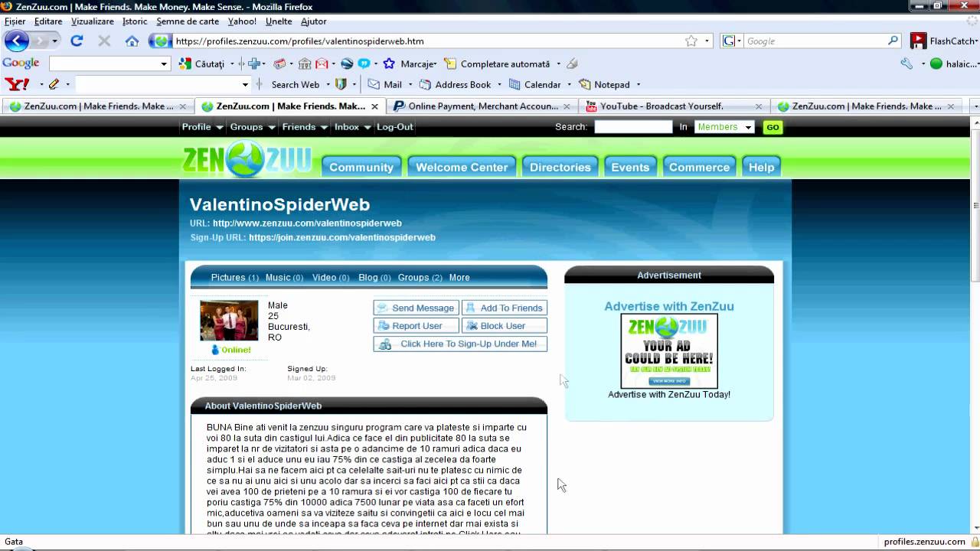The image size is (980, 551).
Task: Open the Google toolbar wrench settings
Action: point(906,64)
